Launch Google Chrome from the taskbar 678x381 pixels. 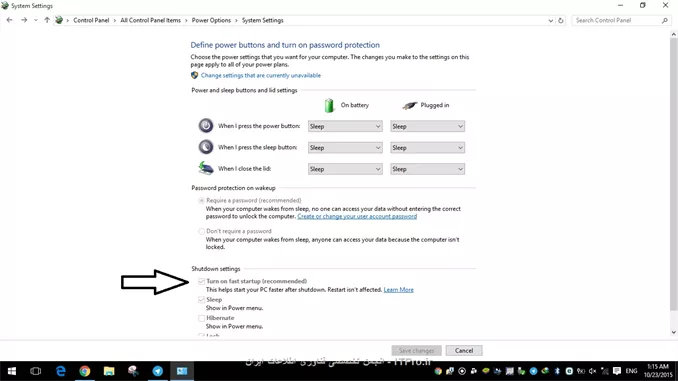85,371
